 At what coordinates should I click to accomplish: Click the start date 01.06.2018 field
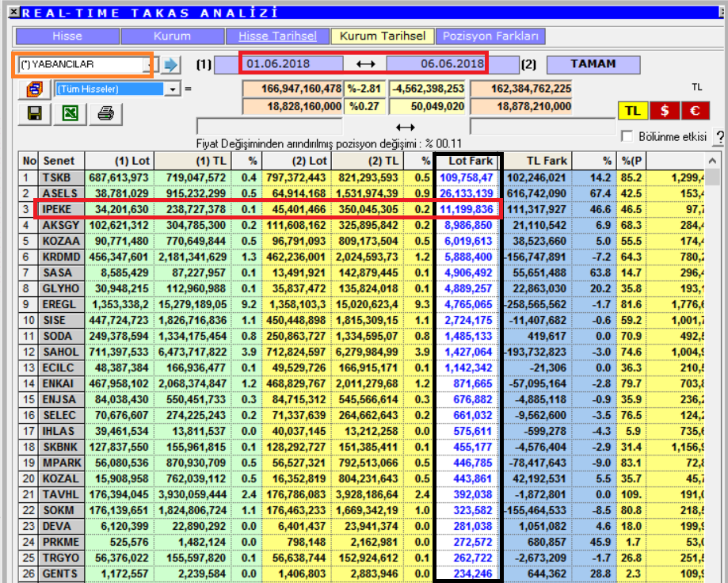click(278, 63)
